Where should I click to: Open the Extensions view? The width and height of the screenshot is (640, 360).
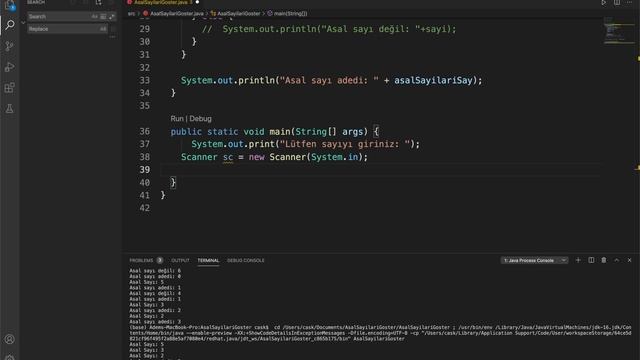9,88
